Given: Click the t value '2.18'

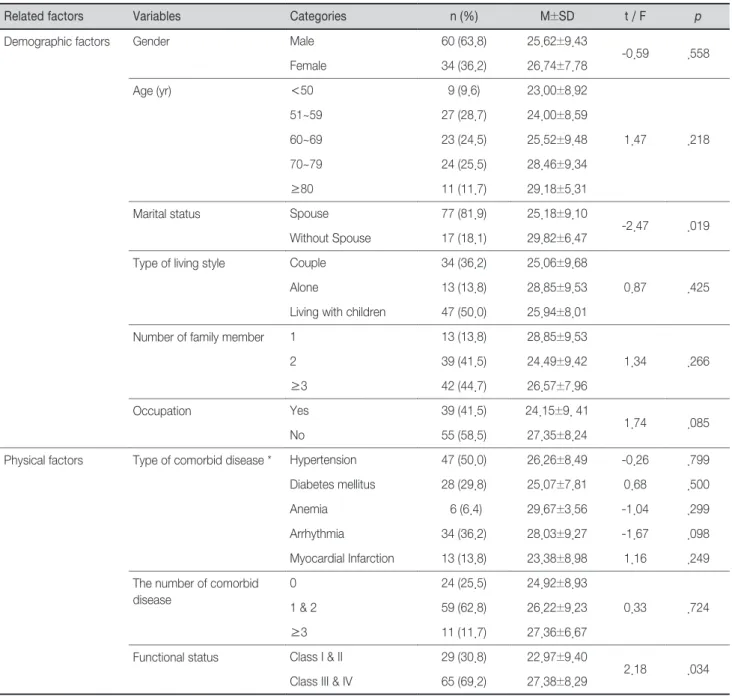Looking at the screenshot, I should coord(635,669).
